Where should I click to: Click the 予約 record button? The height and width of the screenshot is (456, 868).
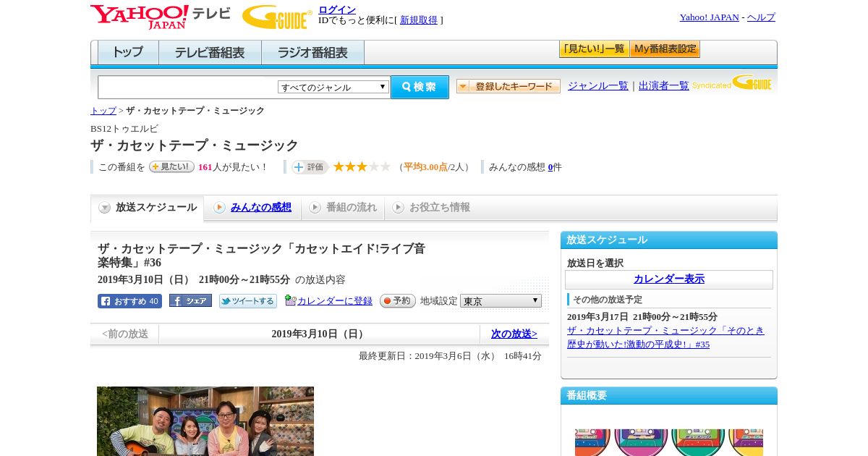(398, 300)
